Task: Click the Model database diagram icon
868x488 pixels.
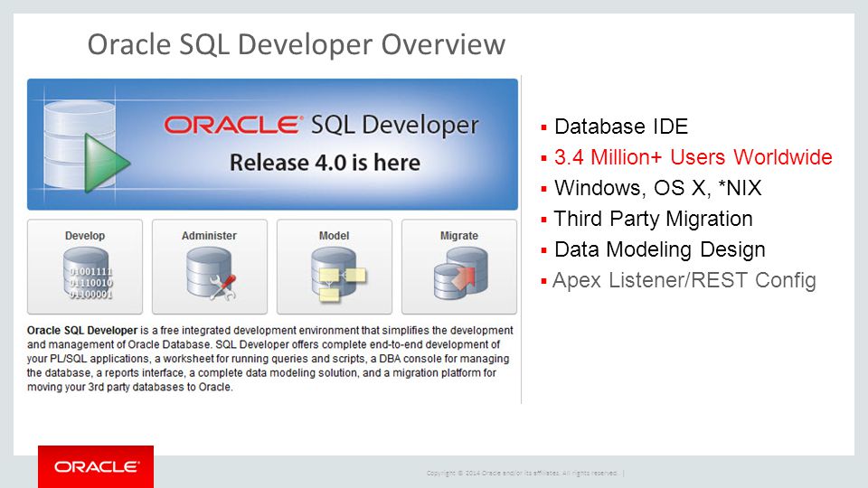Action: [x=337, y=275]
